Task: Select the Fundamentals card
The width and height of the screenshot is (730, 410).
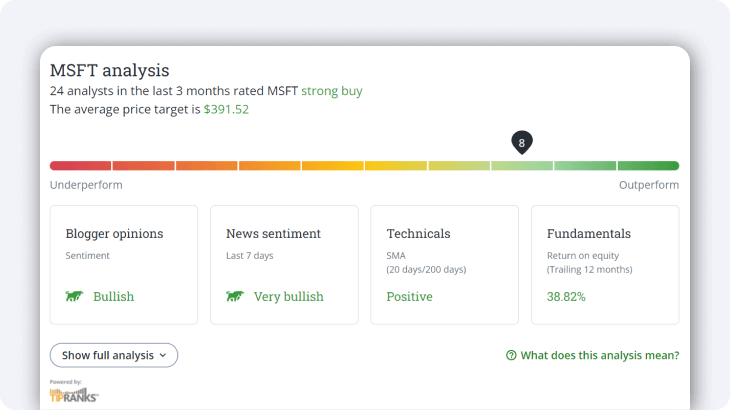Action: (604, 264)
